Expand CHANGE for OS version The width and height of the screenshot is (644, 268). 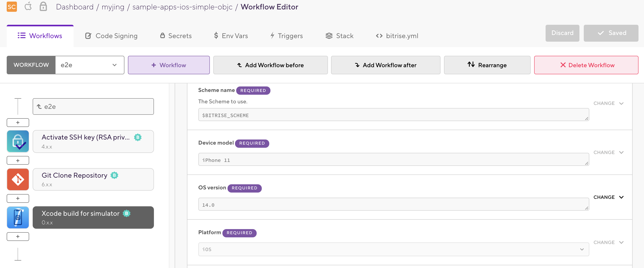(x=608, y=197)
